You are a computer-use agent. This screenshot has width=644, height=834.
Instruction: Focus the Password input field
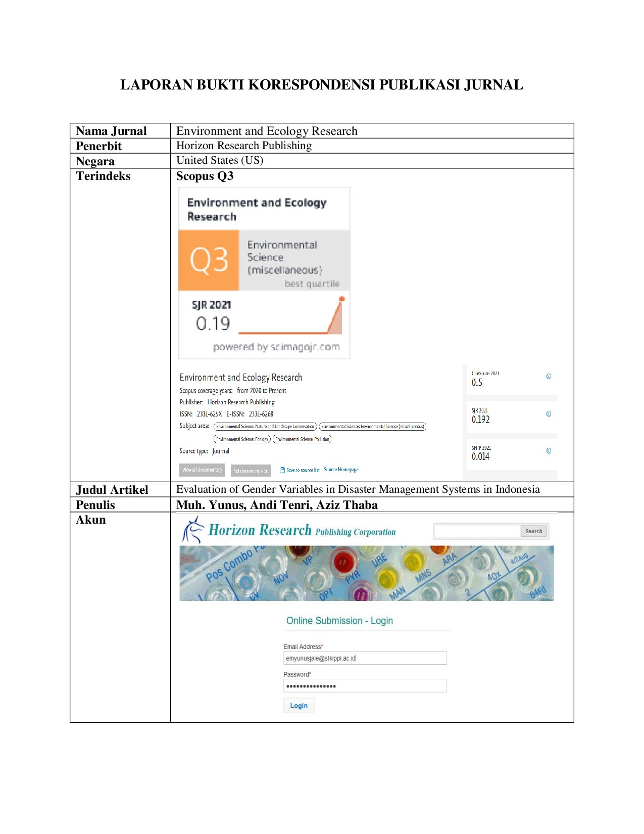tap(365, 686)
